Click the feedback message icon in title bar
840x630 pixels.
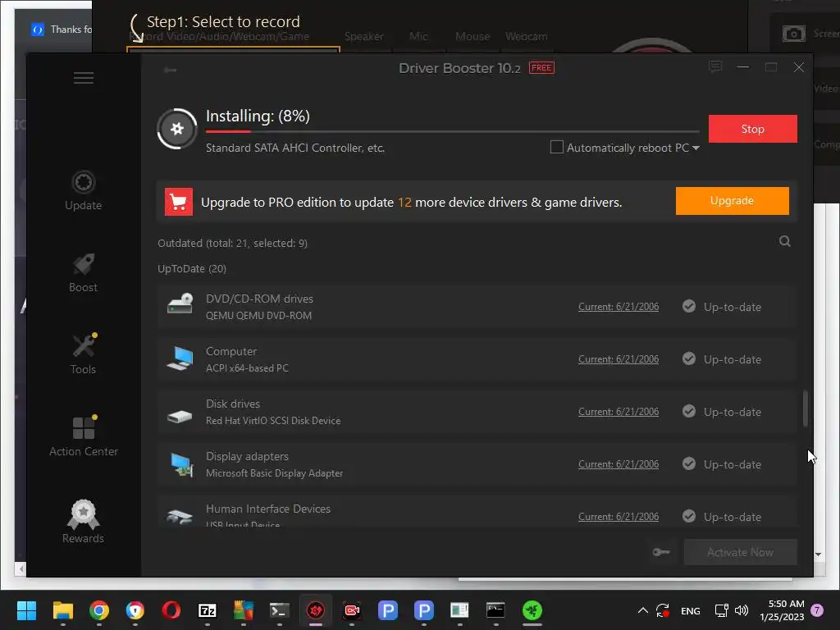pyautogui.click(x=715, y=67)
